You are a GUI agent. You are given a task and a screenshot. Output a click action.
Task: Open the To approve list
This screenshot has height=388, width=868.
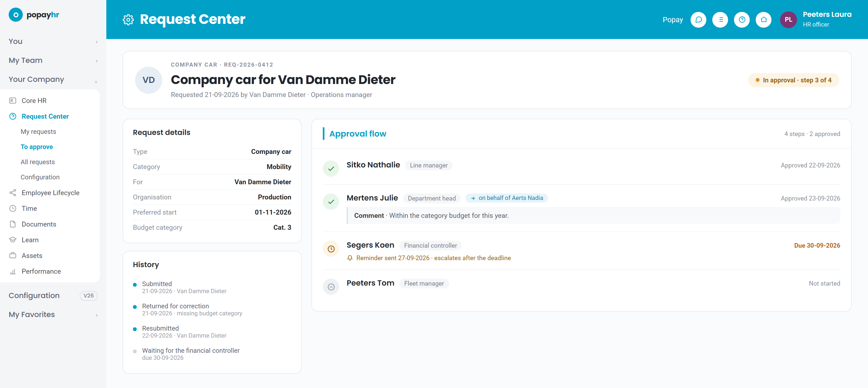tap(37, 147)
